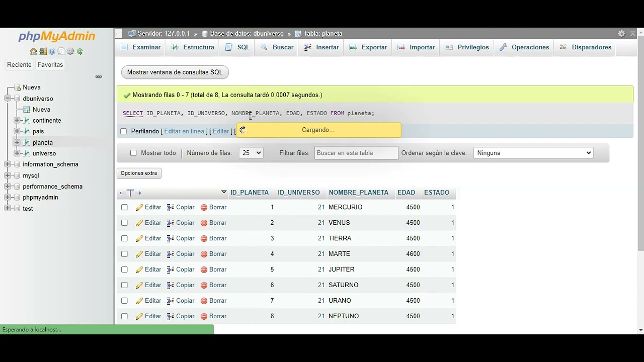Click the continente table icon in tree
The width and height of the screenshot is (644, 362).
tap(27, 120)
